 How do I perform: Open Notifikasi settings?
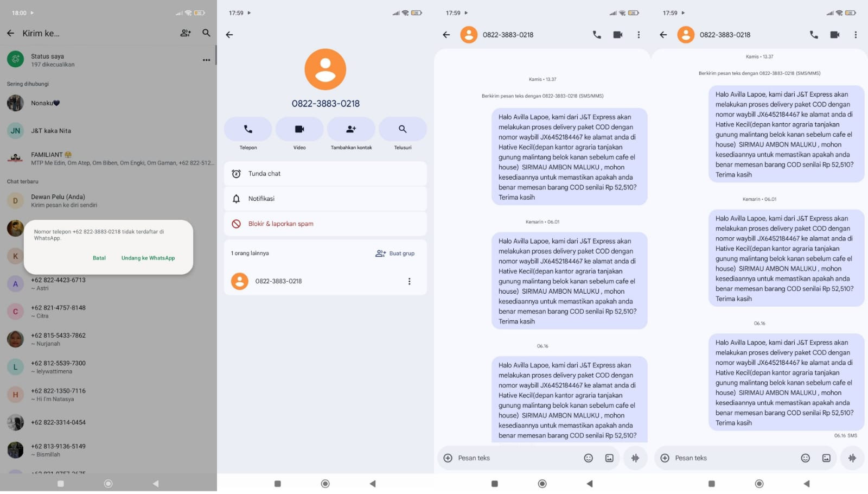coord(325,199)
